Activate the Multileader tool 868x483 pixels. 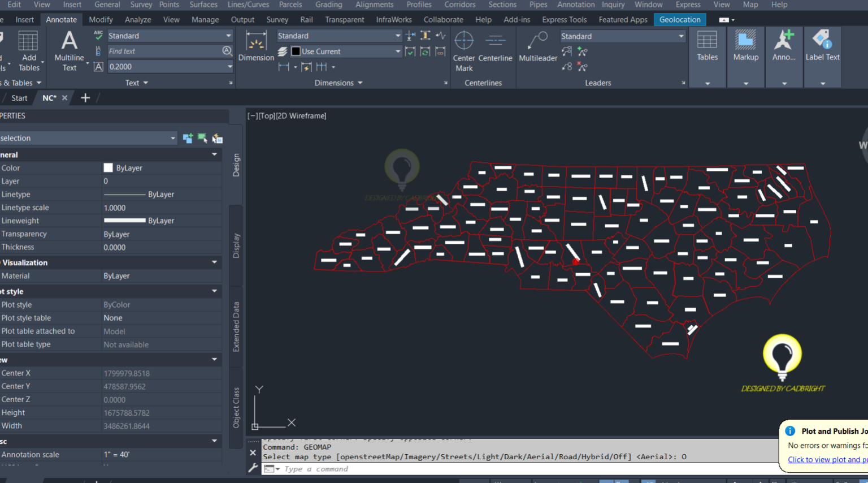[538, 46]
